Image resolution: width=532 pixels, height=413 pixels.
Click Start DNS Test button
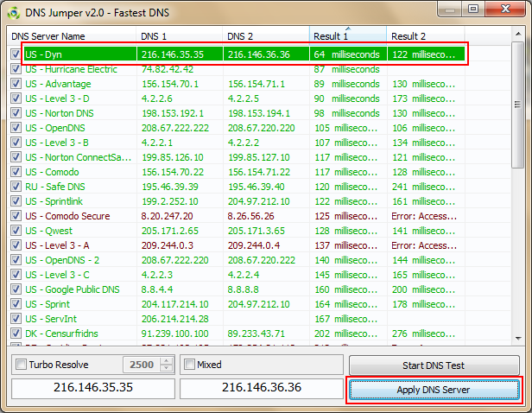click(x=434, y=365)
